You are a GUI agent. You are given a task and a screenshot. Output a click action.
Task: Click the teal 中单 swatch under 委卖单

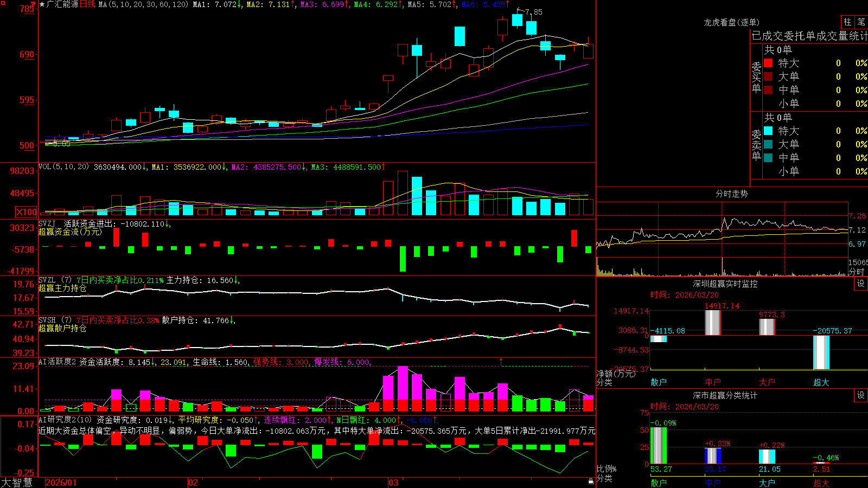[768, 158]
